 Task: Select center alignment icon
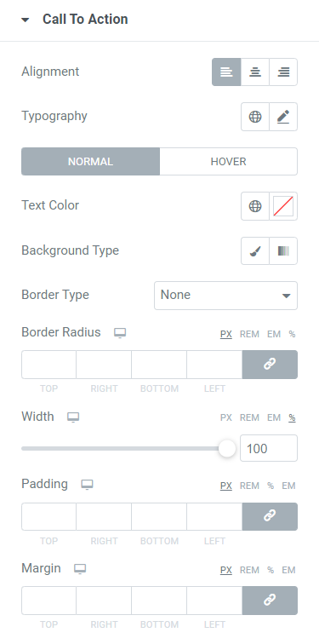point(255,72)
